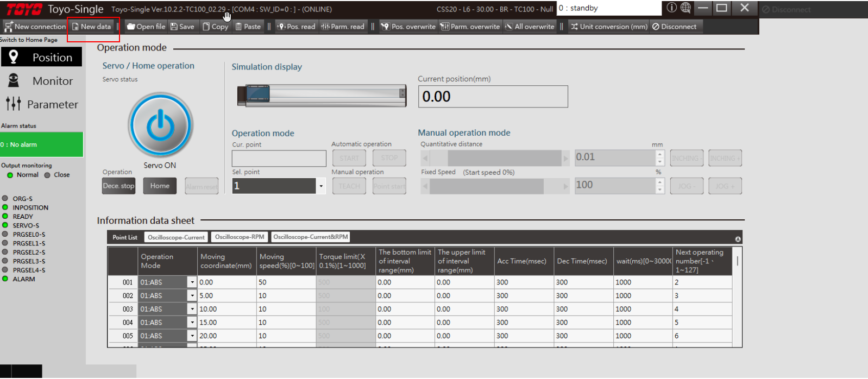The image size is (868, 379).
Task: Click the Fixed Speed slider
Action: click(x=495, y=186)
